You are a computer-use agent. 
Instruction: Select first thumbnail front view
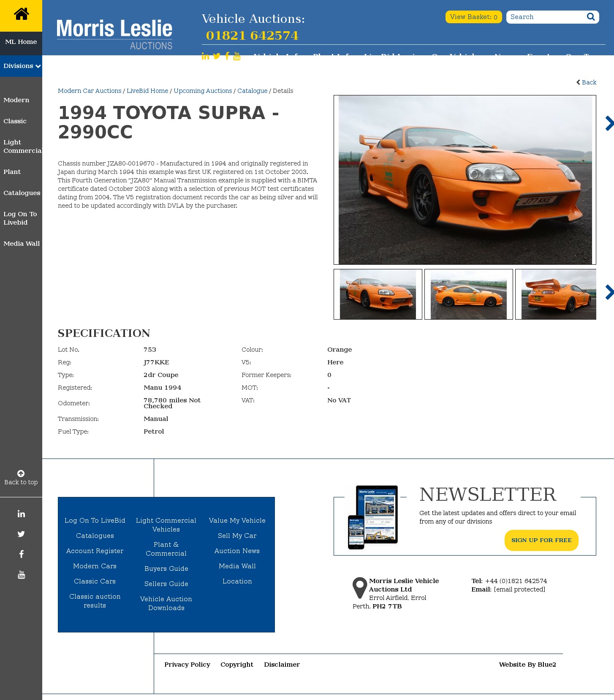click(378, 294)
